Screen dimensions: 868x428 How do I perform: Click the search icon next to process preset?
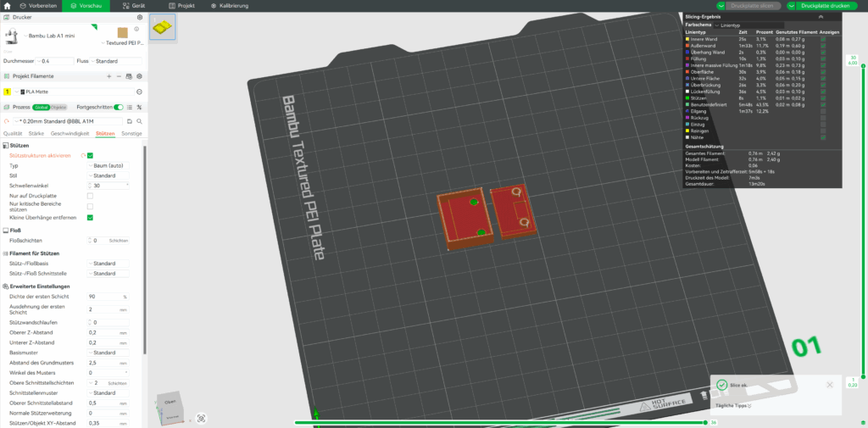pos(139,121)
